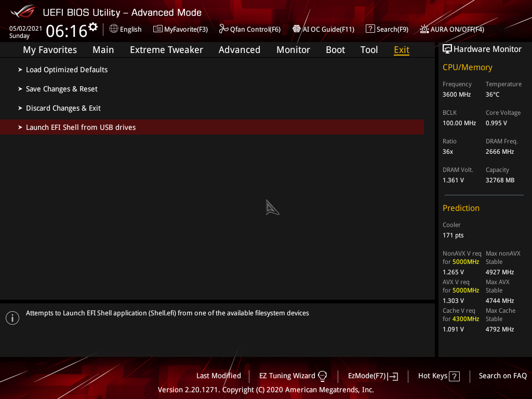Click the 36x ratio value
532x399 pixels.
[x=447, y=152]
